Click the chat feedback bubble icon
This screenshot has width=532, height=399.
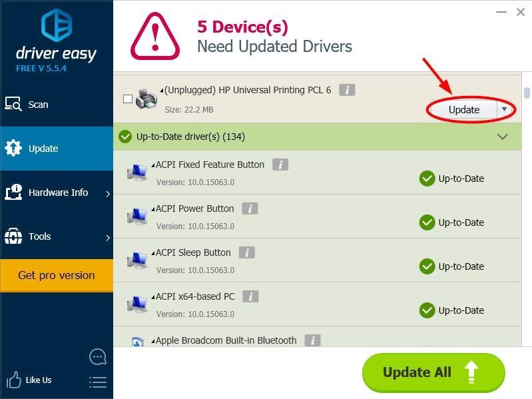click(97, 357)
